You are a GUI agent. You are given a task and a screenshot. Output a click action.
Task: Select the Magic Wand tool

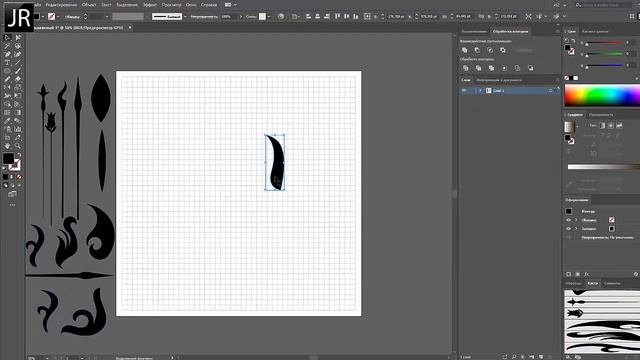click(7, 46)
